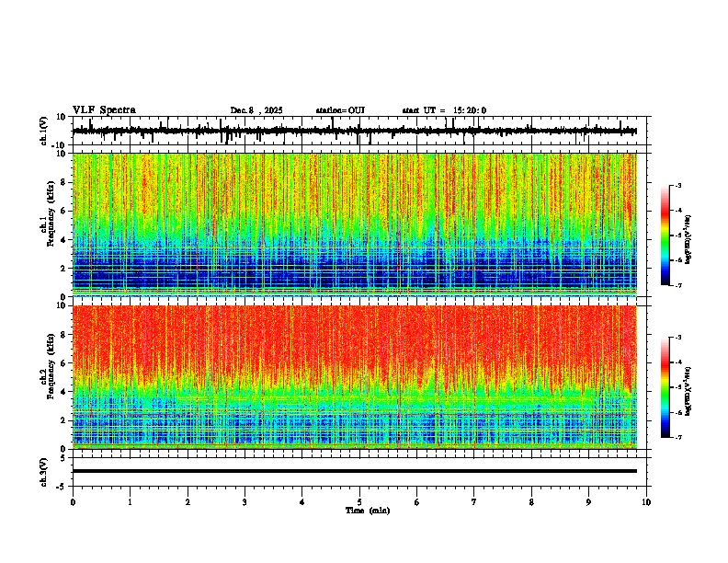Screen dimensions: 728x563
Task: Click the 'start UT = 15:20:0' label
Action: tap(444, 110)
